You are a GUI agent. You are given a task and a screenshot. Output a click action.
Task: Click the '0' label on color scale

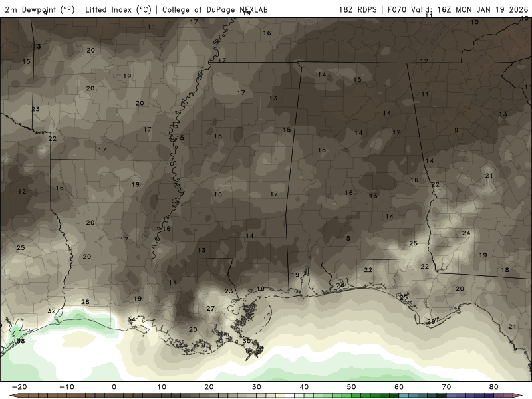pyautogui.click(x=114, y=387)
